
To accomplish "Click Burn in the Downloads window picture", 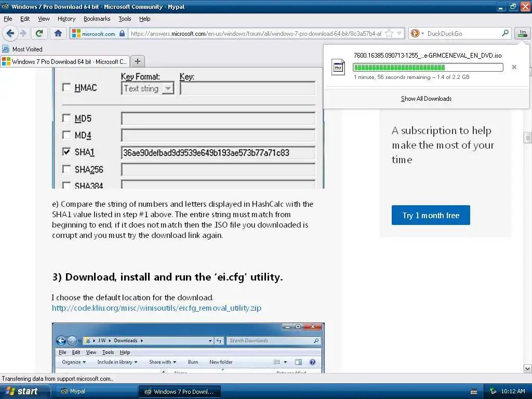I will (x=193, y=362).
